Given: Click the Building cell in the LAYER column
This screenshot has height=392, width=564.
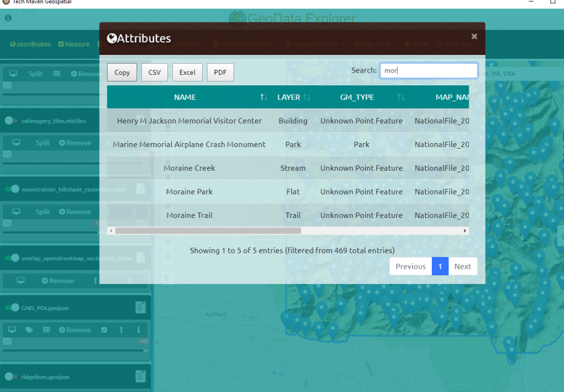Looking at the screenshot, I should pos(293,121).
